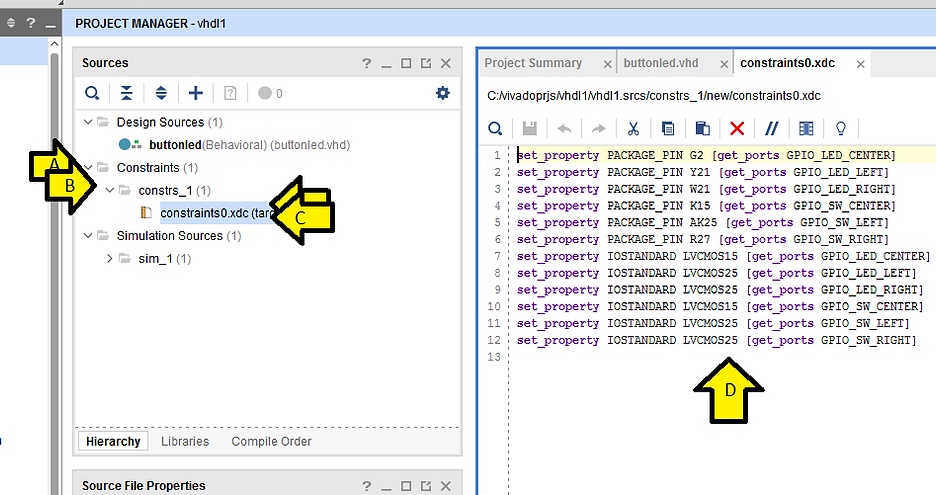Collapse the Constraints folder
The height and width of the screenshot is (495, 936).
click(x=88, y=167)
